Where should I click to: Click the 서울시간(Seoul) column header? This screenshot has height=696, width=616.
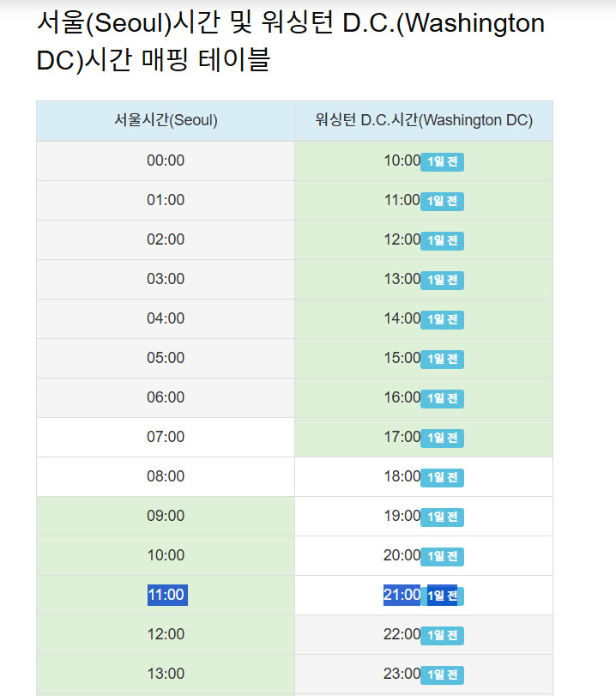(166, 121)
